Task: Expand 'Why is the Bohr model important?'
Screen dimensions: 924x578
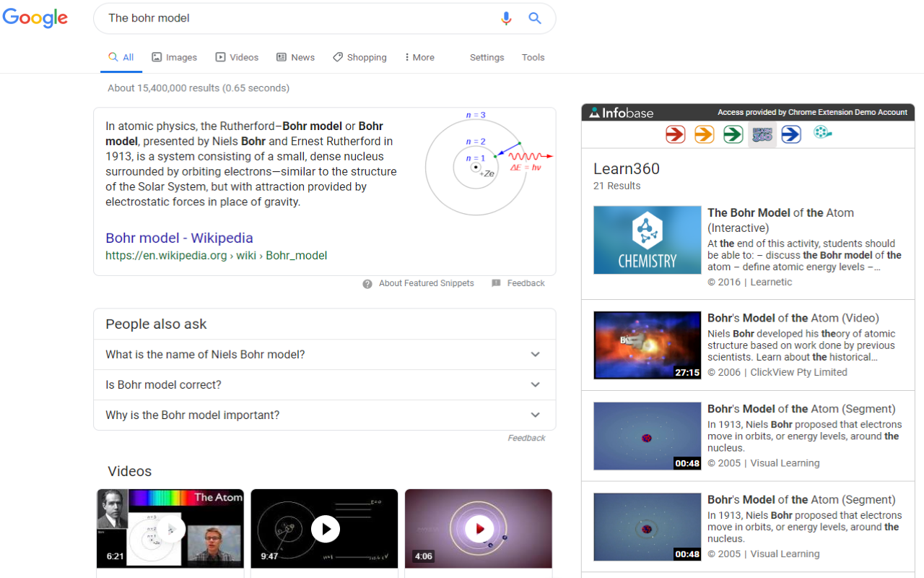Action: point(324,415)
